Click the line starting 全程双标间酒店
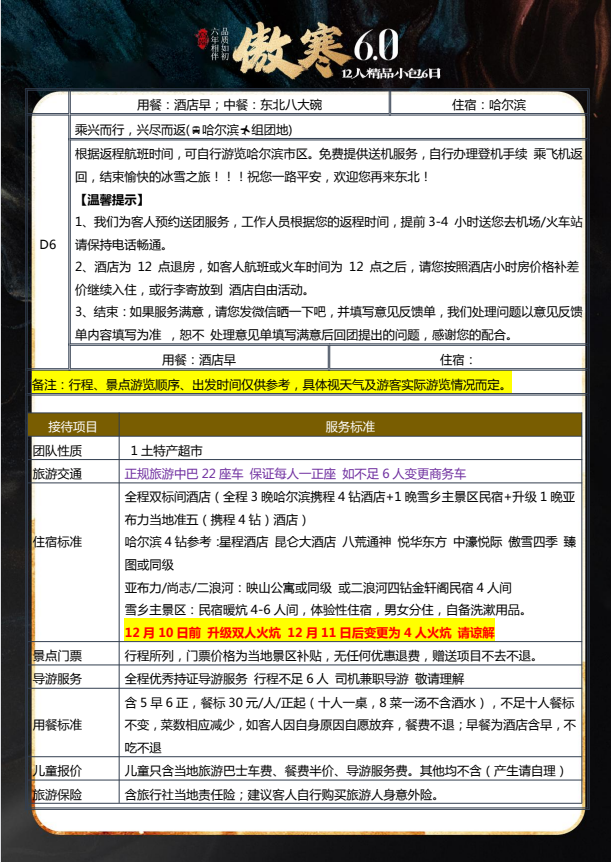Screen dimensions: 611x862 350,508
